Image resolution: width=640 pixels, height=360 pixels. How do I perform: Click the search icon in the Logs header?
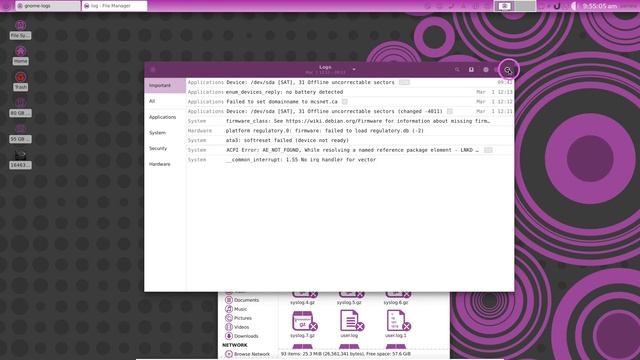pyautogui.click(x=457, y=70)
